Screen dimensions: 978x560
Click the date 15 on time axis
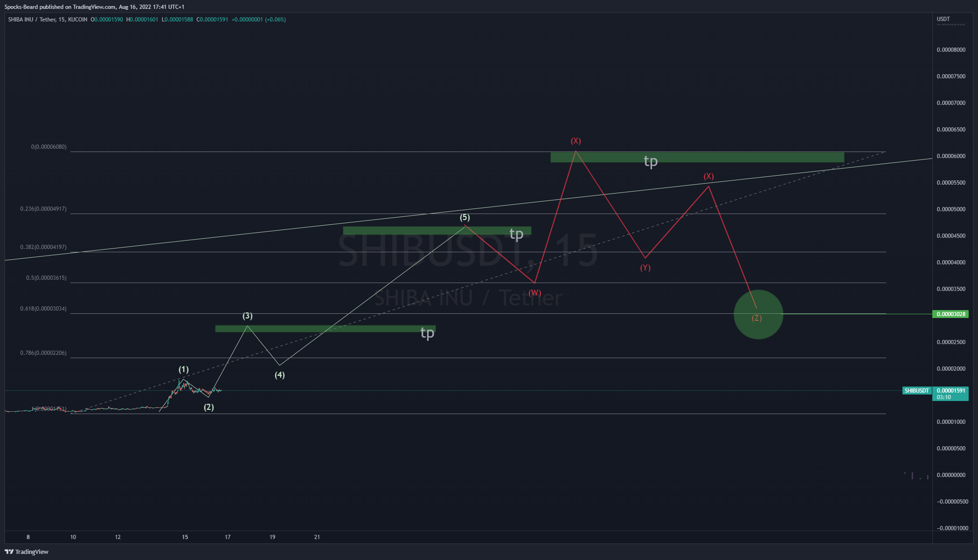(x=185, y=537)
